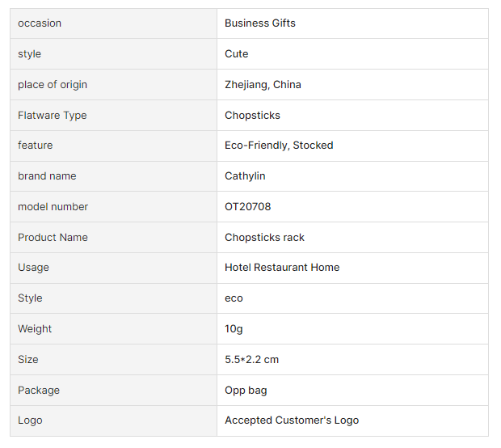Click the 'Cathylin' brand name value
Image resolution: width=501 pixels, height=448 pixels.
pos(245,176)
